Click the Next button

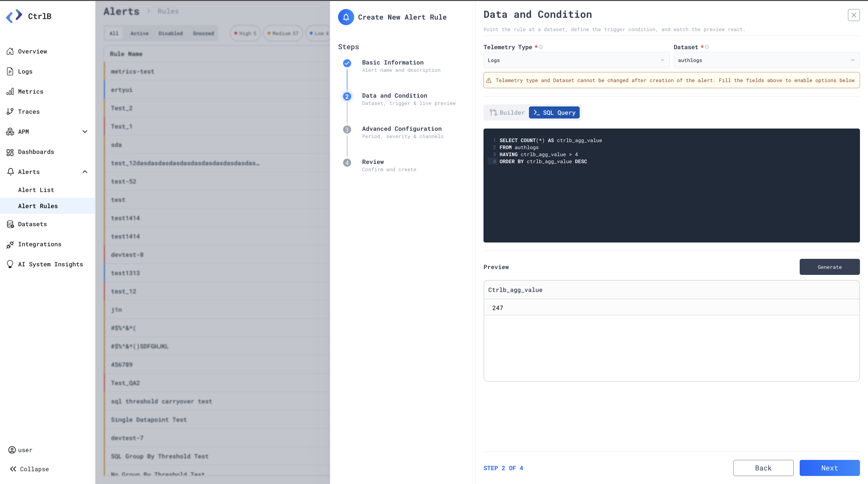click(830, 468)
